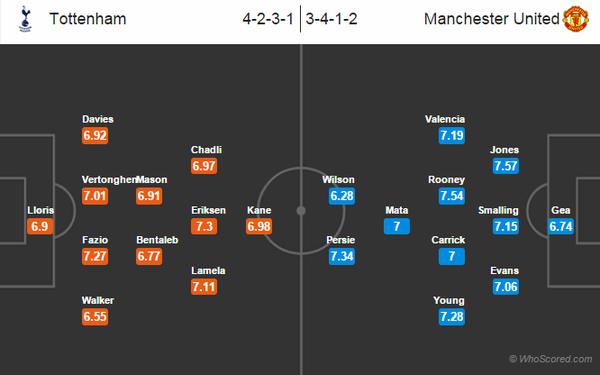Click the Lamela player name
The height and width of the screenshot is (375, 600).
[208, 271]
